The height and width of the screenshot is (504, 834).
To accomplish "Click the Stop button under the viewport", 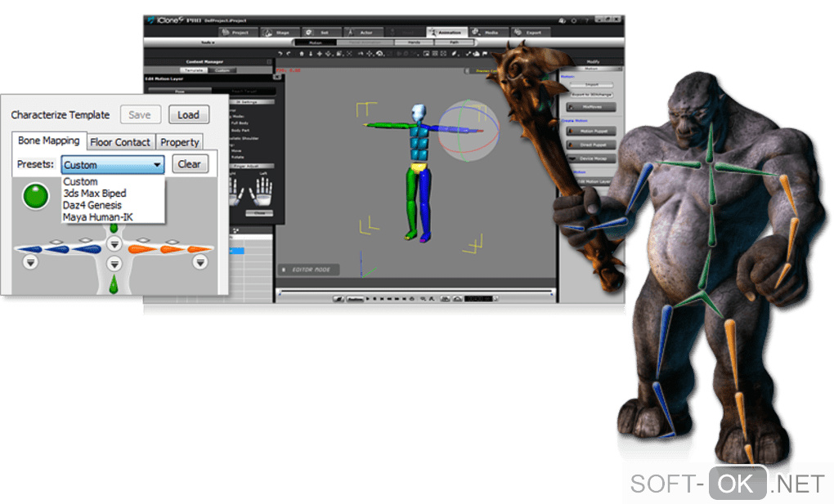I will [x=375, y=299].
